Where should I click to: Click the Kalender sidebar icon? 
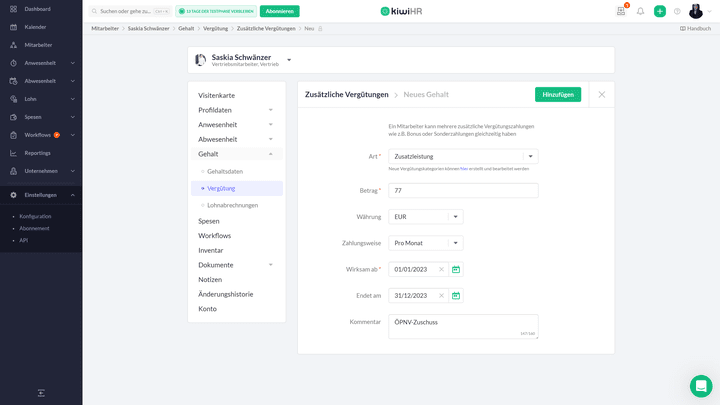coord(13,27)
